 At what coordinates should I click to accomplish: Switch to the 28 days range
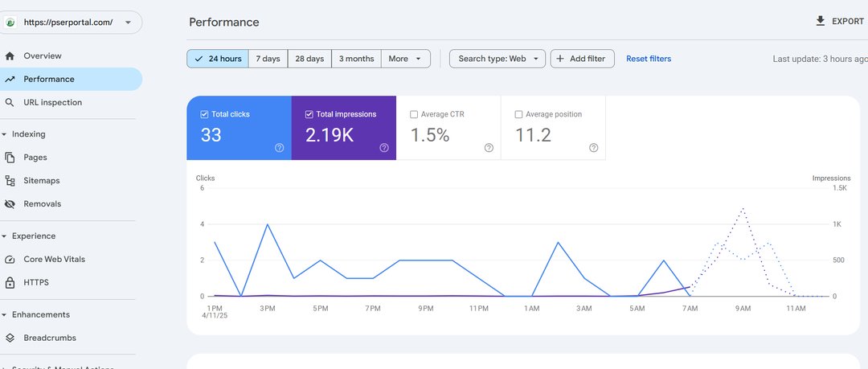pyautogui.click(x=309, y=59)
